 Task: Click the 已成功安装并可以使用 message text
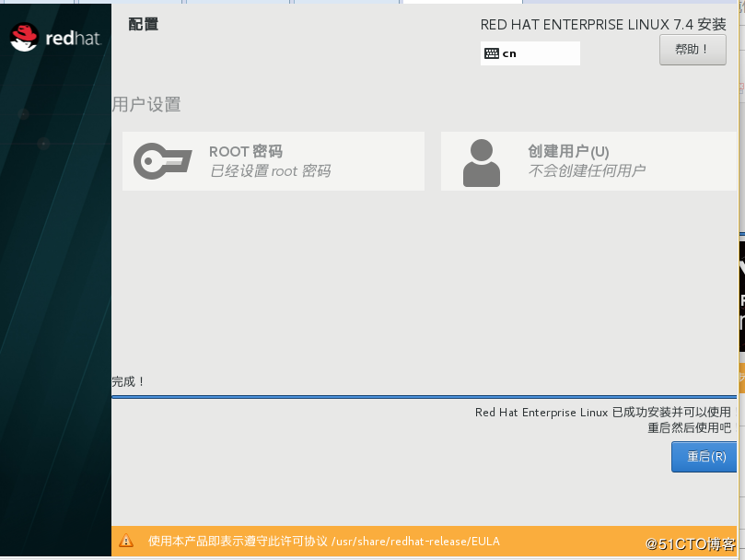click(603, 412)
